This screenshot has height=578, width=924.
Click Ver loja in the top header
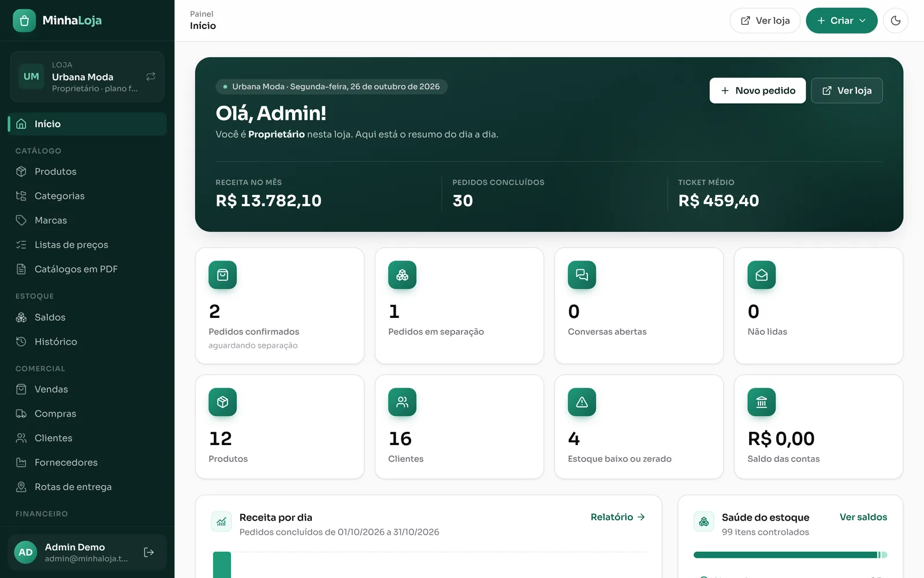pos(765,21)
